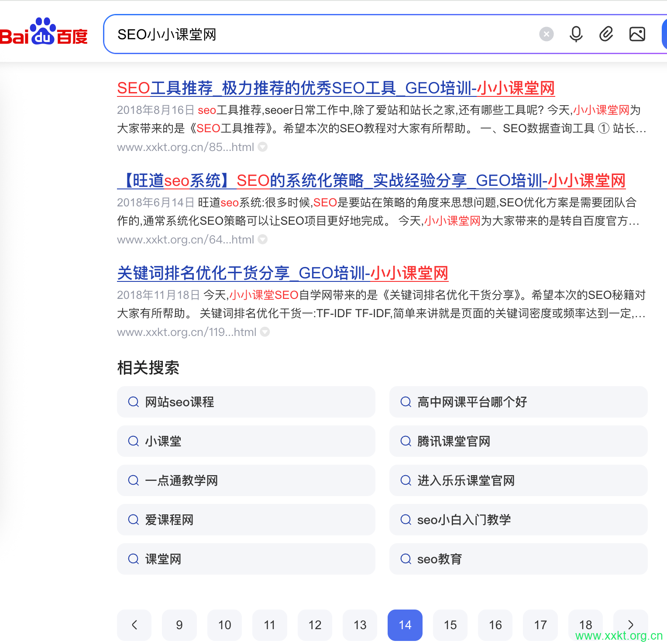Open the SEO工具推荐 result title
The image size is (667, 644).
click(336, 88)
